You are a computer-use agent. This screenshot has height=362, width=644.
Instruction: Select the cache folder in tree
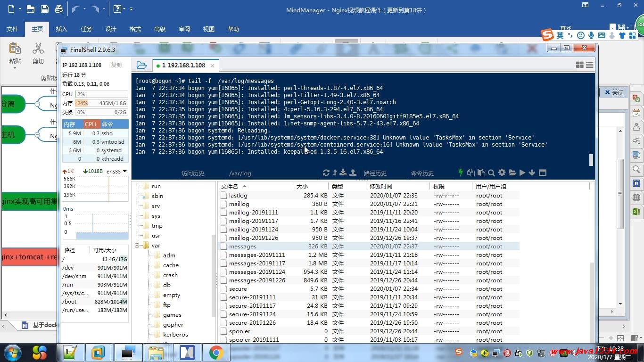pyautogui.click(x=171, y=265)
